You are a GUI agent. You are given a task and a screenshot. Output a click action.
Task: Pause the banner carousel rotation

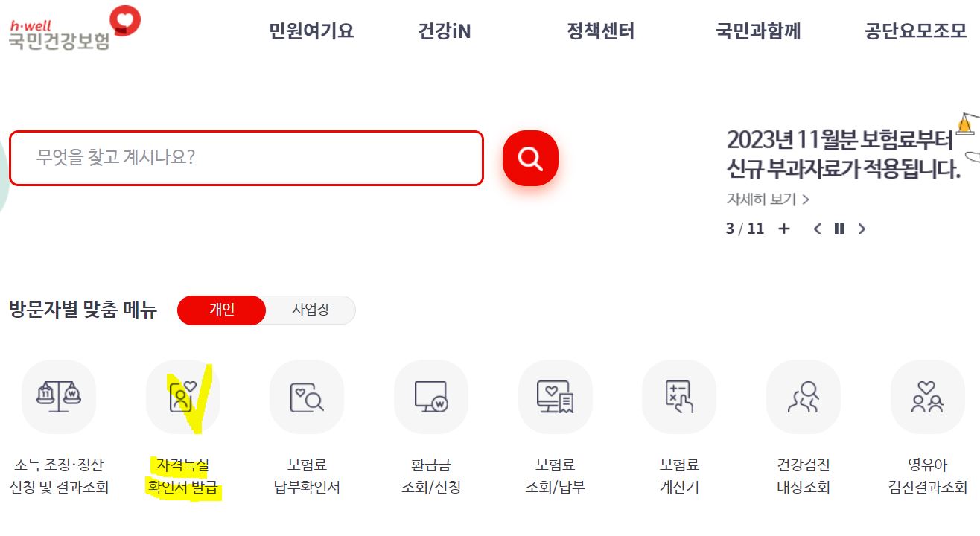point(839,229)
